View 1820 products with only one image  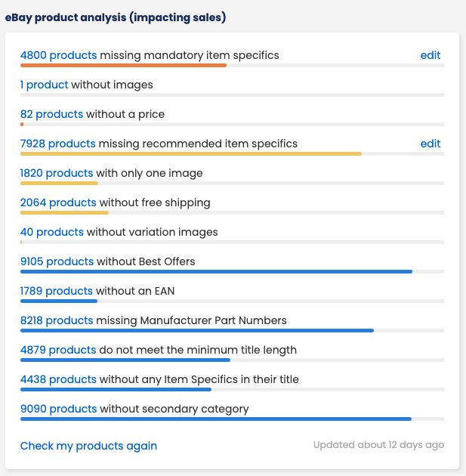click(x=57, y=173)
